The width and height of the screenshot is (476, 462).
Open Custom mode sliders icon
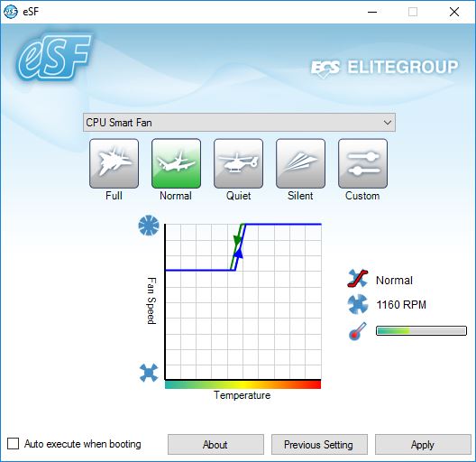pos(362,163)
